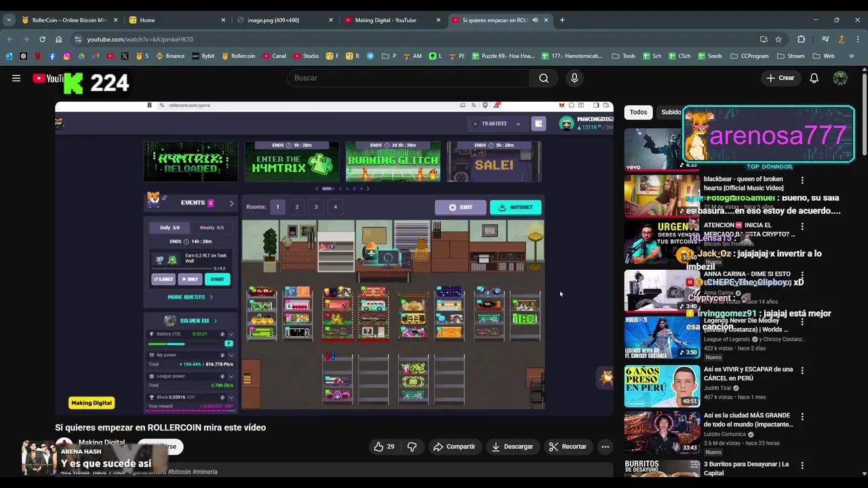Mute the tab via the speaker icon
Screen dimensions: 868x488
(x=535, y=20)
